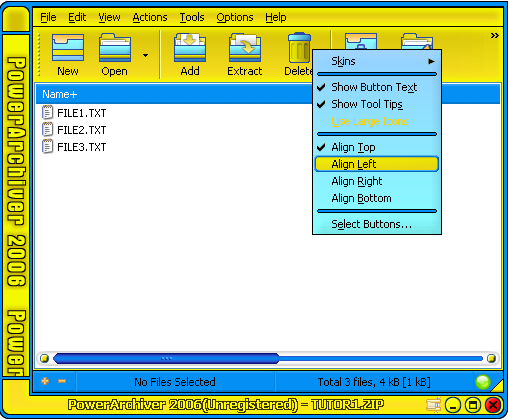Click the left scrollbar end button

[x=44, y=359]
